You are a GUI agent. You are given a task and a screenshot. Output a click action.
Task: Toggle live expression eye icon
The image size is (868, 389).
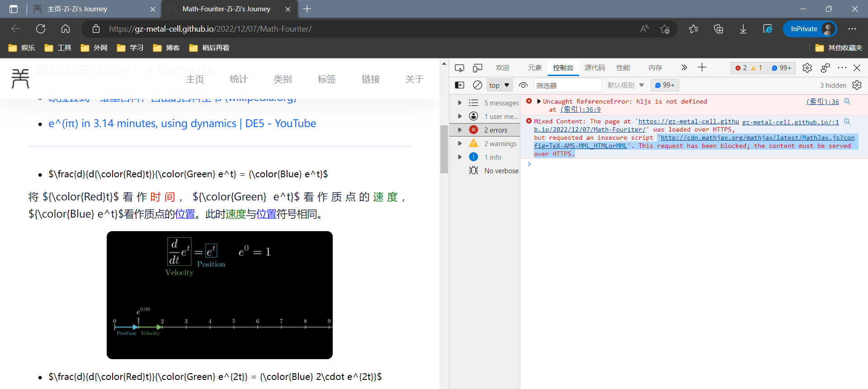point(523,85)
